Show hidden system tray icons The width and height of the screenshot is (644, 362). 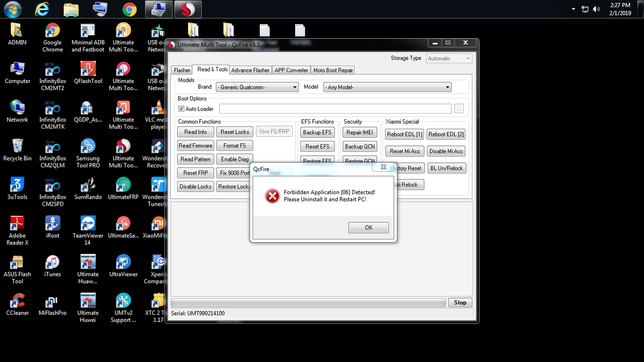574,9
